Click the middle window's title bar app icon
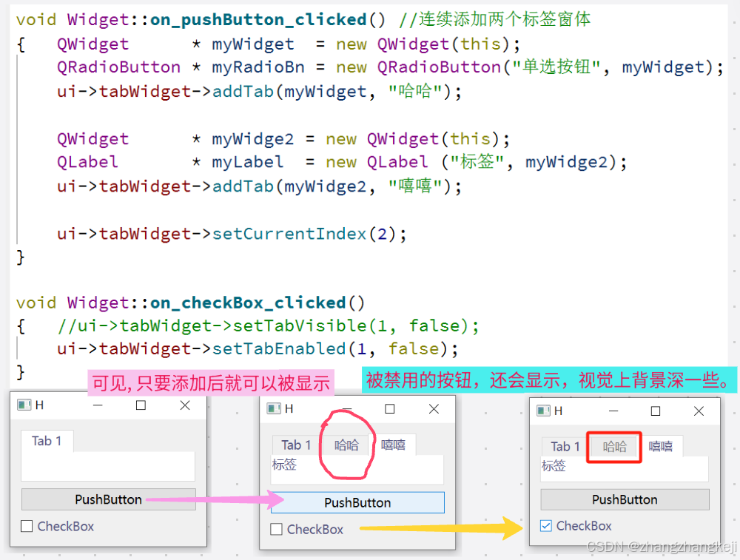Image resolution: width=740 pixels, height=560 pixels. pyautogui.click(x=274, y=408)
